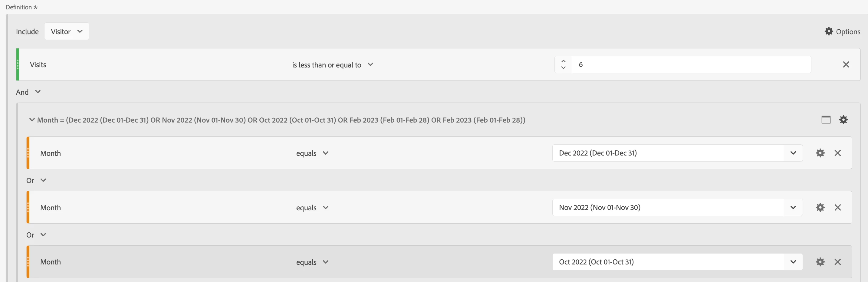868x282 pixels.
Task: Delete the Oct 2022 Month condition
Action: (837, 262)
